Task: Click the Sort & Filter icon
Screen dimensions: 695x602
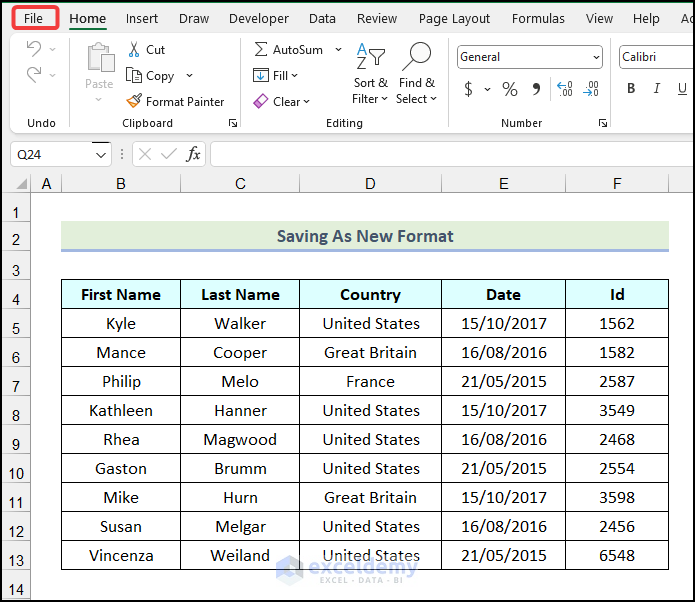Action: coord(370,58)
